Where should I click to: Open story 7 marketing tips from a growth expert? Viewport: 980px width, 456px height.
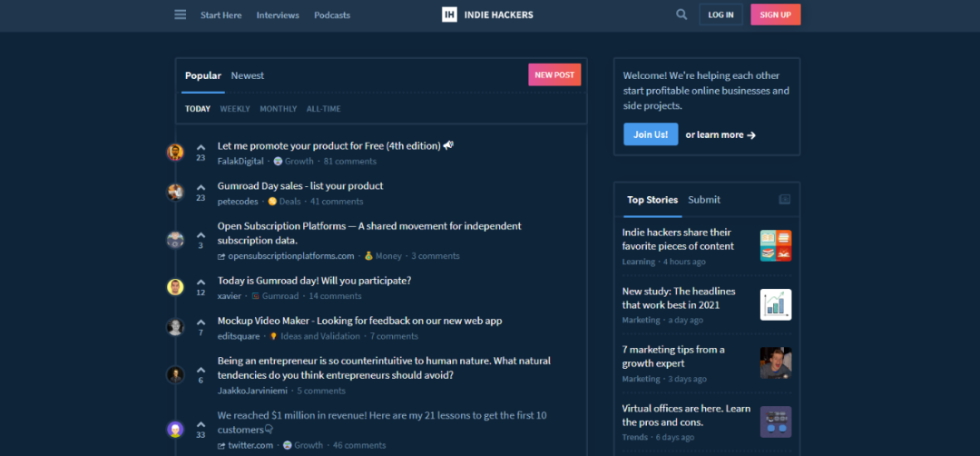coord(673,357)
